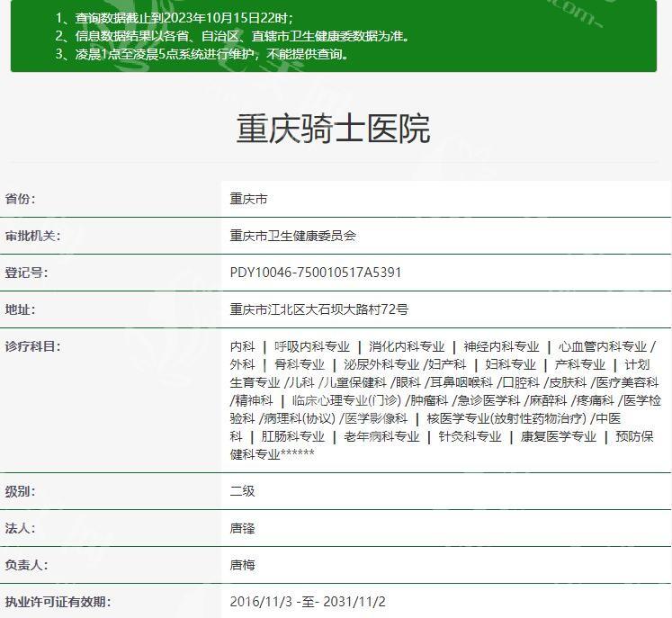The image size is (672, 618).
Task: Click 病理科(协议) in the department list
Action: 300,418
